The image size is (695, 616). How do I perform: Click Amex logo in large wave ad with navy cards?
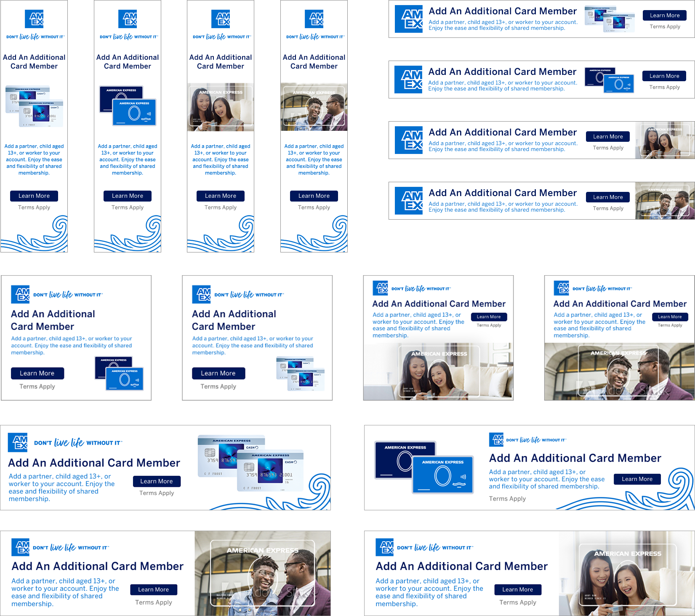click(x=496, y=440)
